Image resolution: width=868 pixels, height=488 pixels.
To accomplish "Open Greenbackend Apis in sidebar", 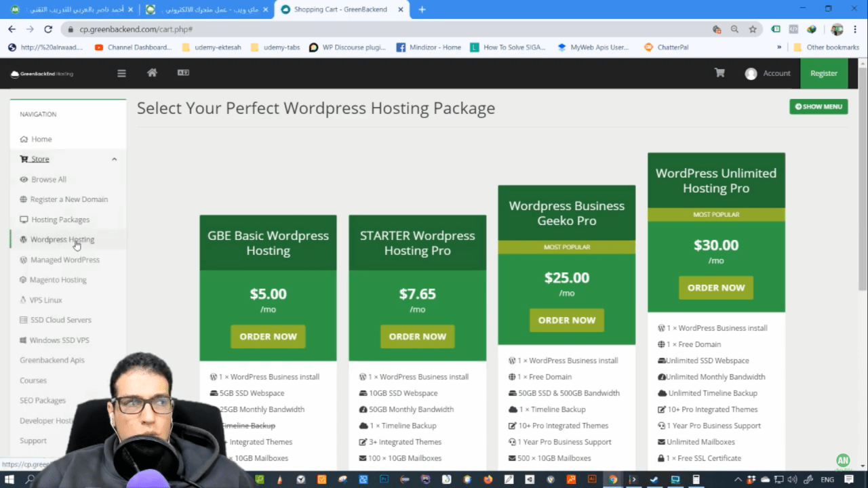I will (x=52, y=360).
